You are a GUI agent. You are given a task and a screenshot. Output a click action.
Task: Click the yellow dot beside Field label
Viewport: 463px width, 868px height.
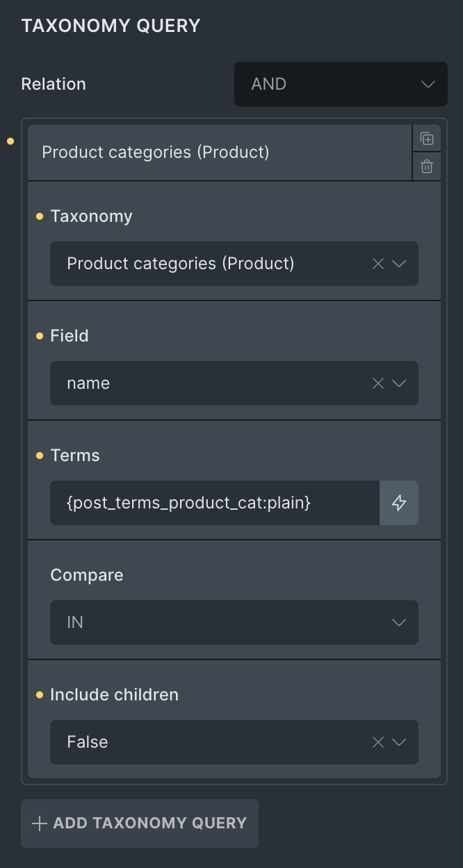pyautogui.click(x=40, y=336)
